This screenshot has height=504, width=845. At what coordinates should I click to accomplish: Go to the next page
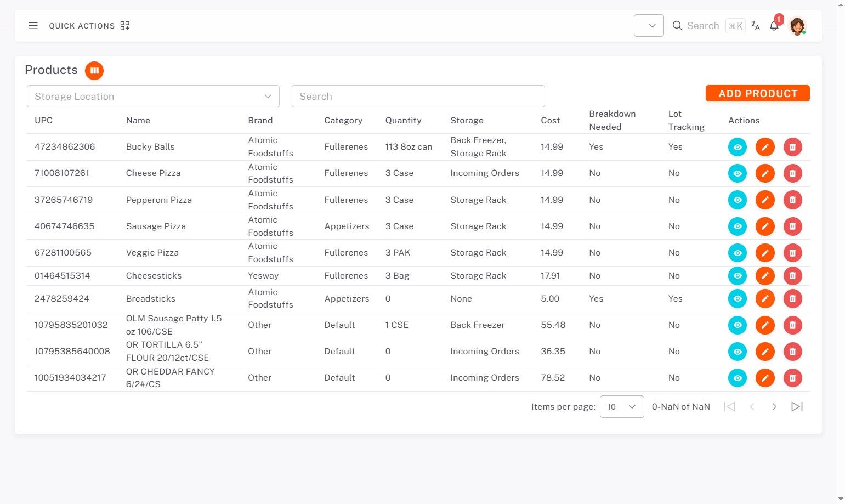(x=774, y=407)
